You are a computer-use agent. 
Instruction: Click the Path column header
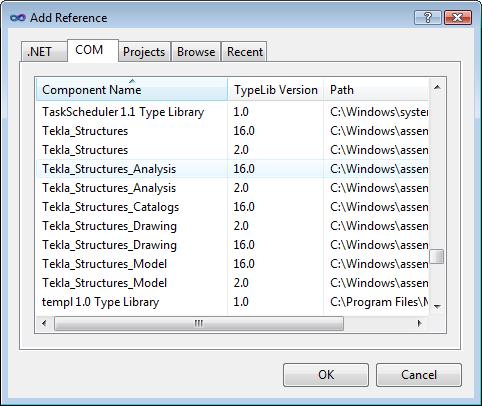pos(376,90)
